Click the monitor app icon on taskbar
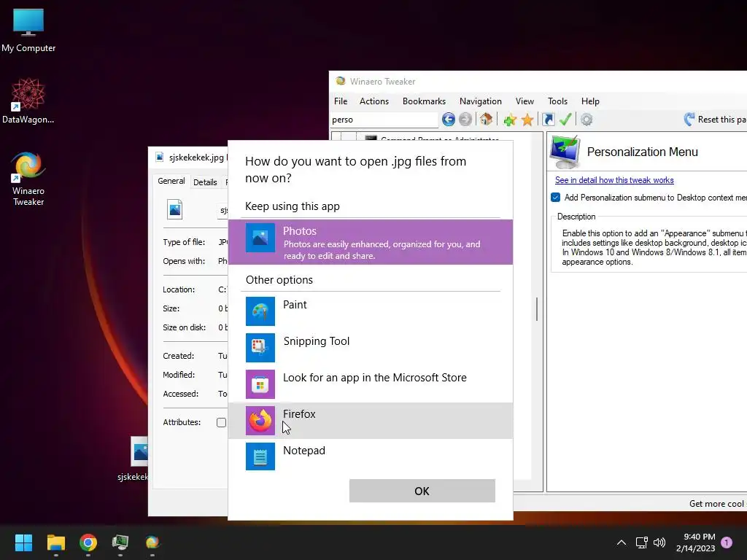 tap(120, 542)
